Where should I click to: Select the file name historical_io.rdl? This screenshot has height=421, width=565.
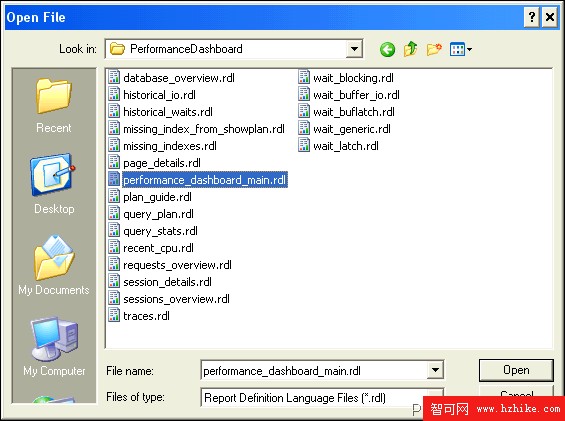pyautogui.click(x=159, y=95)
